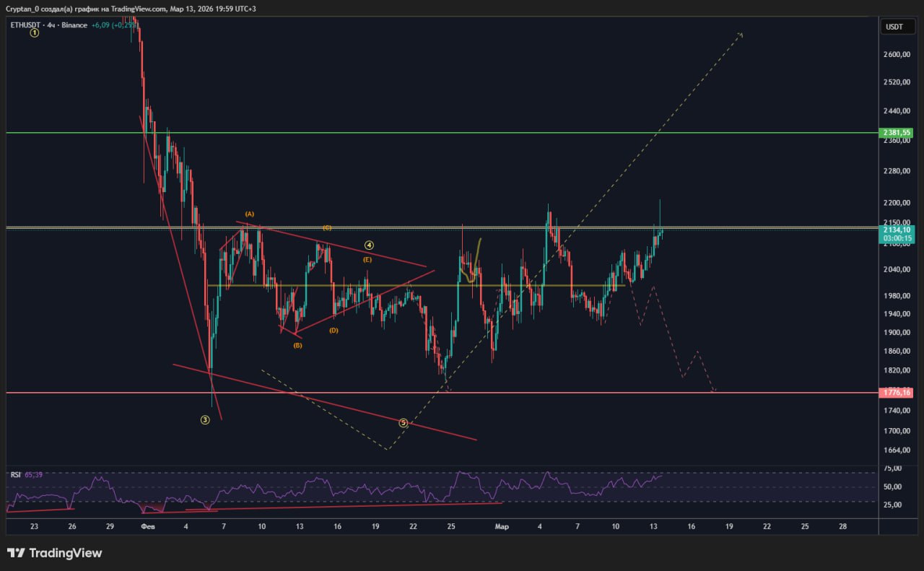Click the Мар month label on time axis

[x=502, y=527]
